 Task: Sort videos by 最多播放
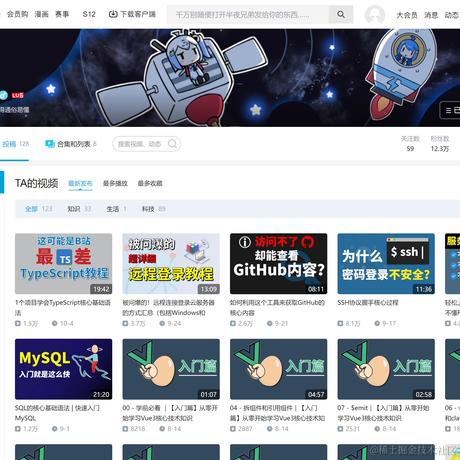pos(115,183)
